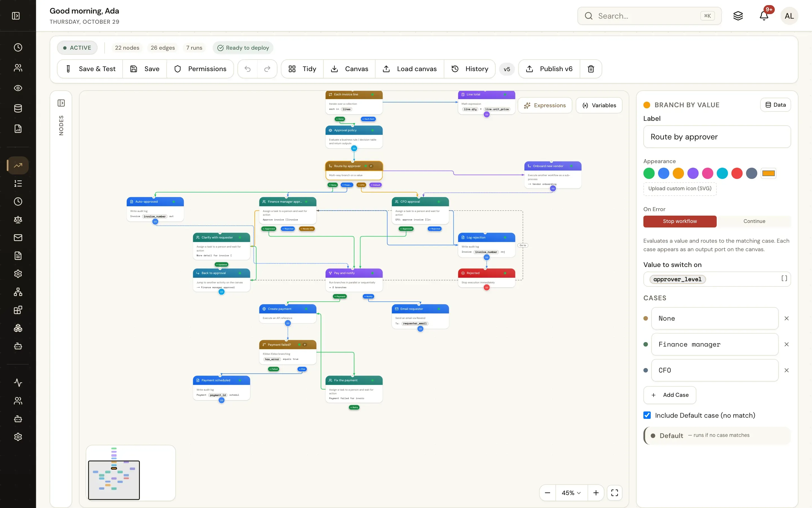Viewport: 812px width, 508px height.
Task: Click Upload custom icon (SVG)
Action: click(x=680, y=189)
